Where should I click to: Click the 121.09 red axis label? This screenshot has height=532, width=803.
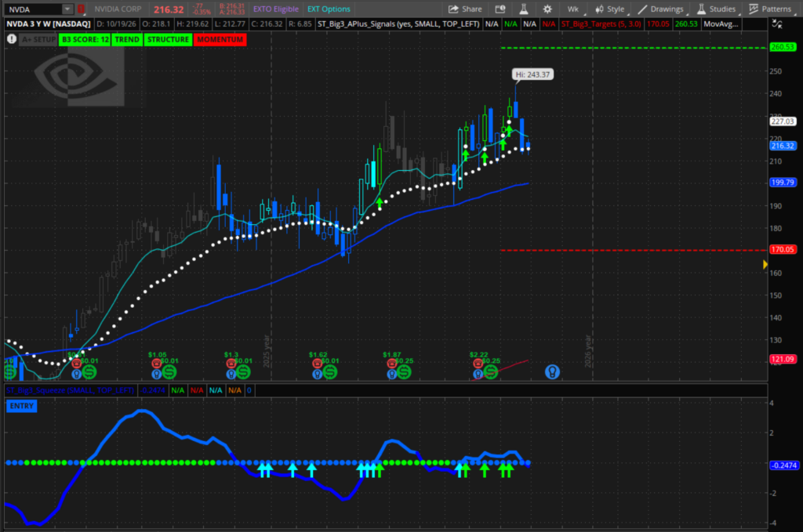783,359
